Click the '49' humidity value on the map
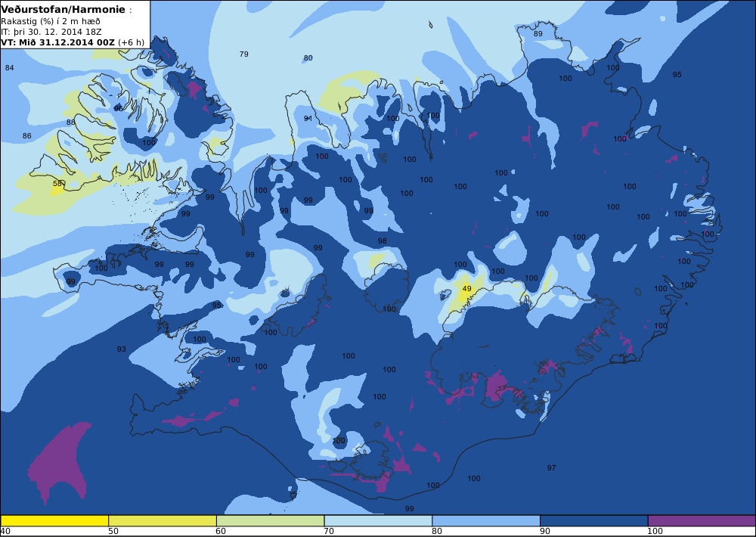 [x=466, y=288]
